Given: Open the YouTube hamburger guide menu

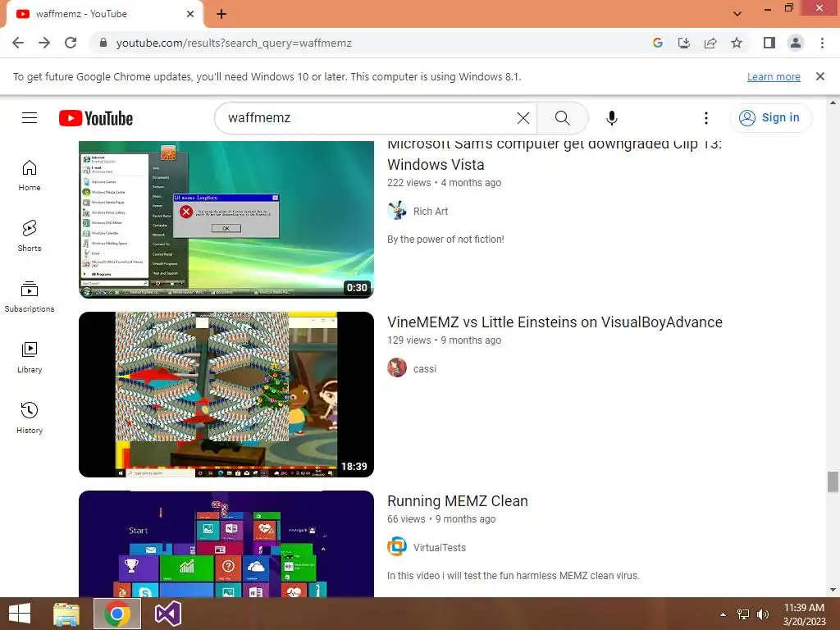Looking at the screenshot, I should [30, 118].
